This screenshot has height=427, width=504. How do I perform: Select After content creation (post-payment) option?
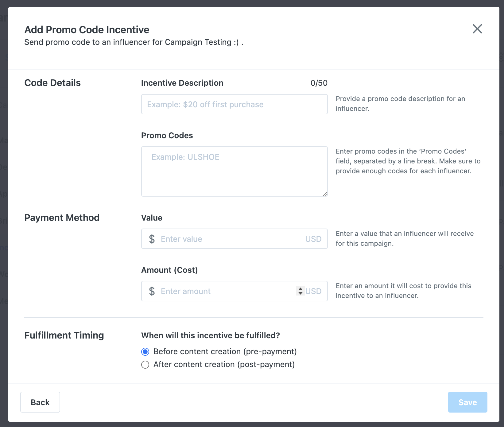pyautogui.click(x=145, y=365)
